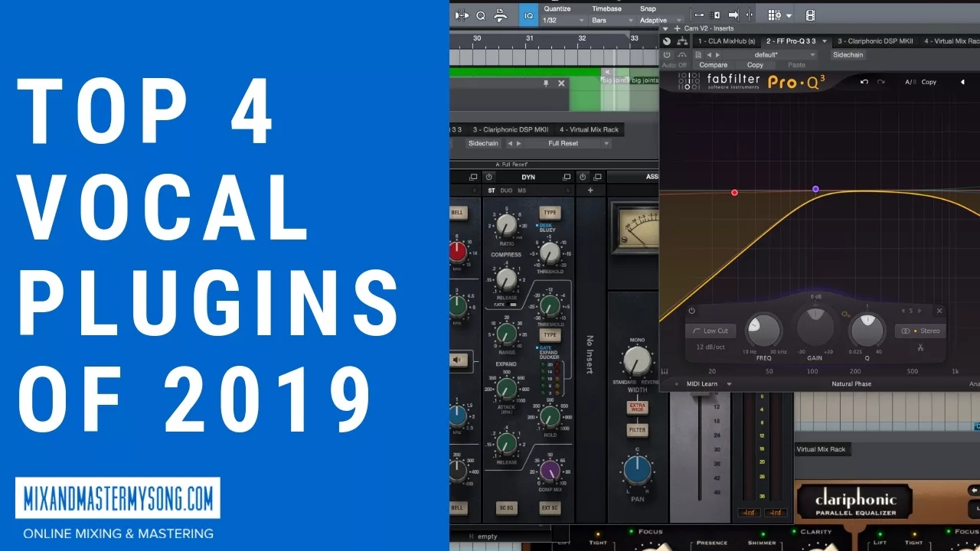Open the Timebase Bars dropdown
This screenshot has width=980, height=551.
pos(611,20)
